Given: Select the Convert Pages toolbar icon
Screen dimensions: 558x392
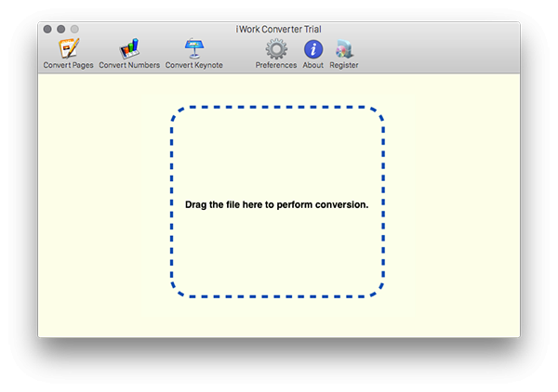Looking at the screenshot, I should 68,48.
